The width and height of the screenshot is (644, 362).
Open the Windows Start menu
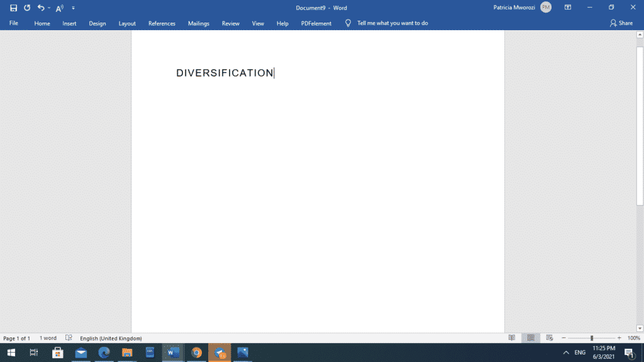[x=11, y=353]
